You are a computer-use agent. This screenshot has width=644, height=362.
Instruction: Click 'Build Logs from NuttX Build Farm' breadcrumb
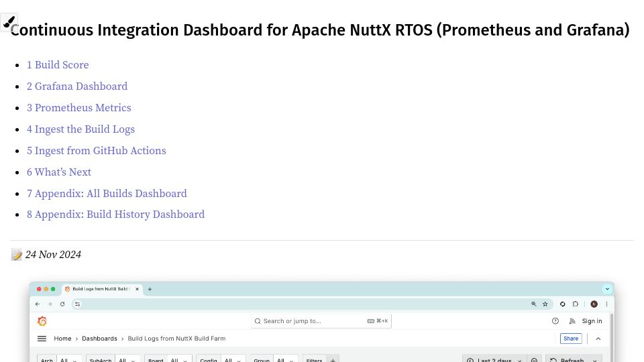click(x=176, y=339)
